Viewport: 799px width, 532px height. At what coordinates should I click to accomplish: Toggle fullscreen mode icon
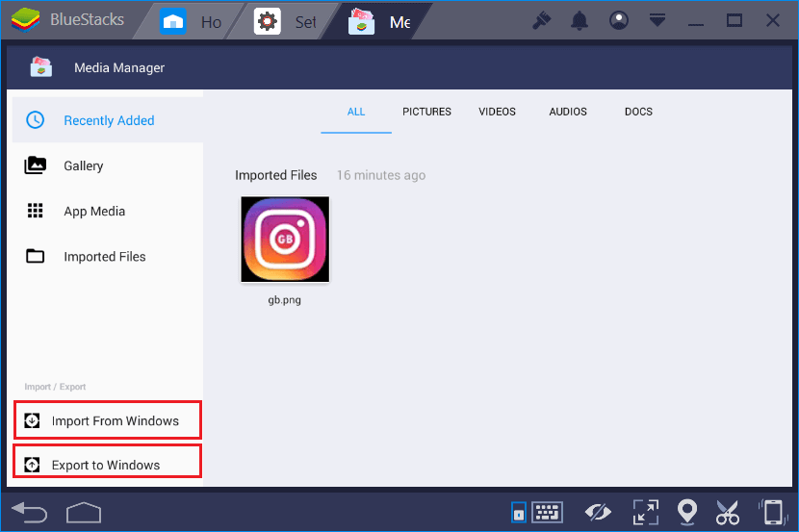(x=646, y=512)
